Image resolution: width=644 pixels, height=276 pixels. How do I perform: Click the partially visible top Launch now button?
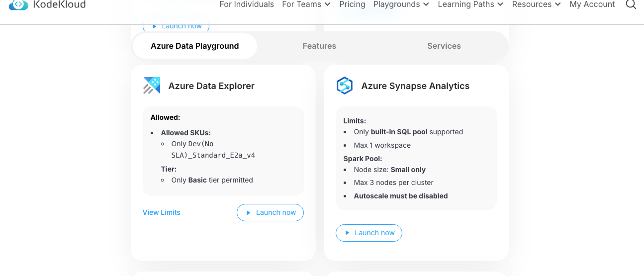click(x=176, y=26)
